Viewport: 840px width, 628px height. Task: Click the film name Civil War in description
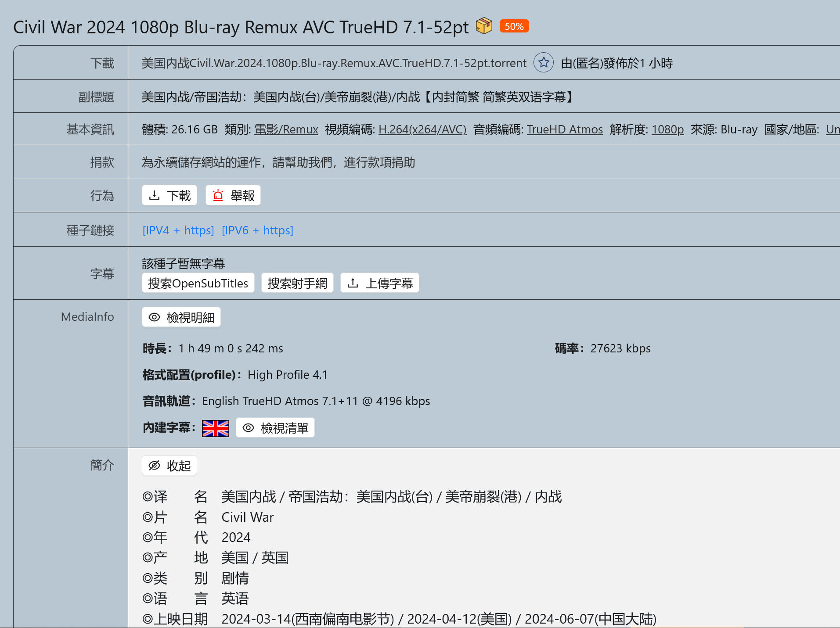pyautogui.click(x=248, y=517)
